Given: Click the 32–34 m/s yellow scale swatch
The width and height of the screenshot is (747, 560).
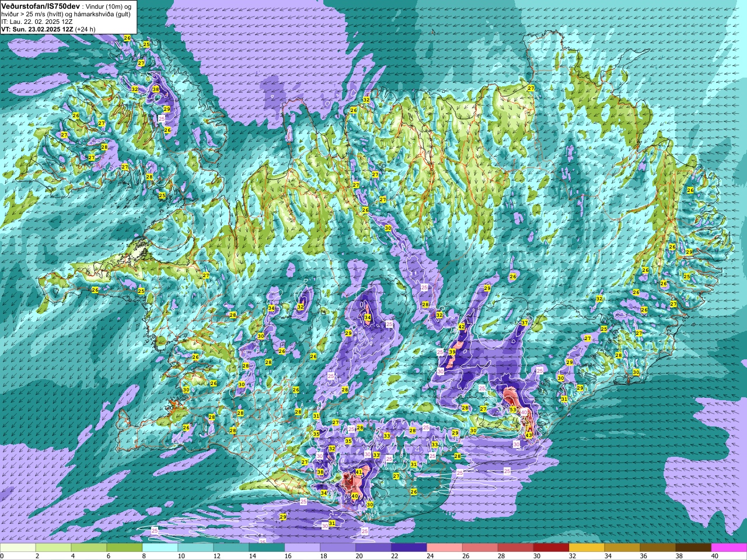Looking at the screenshot, I should (587, 548).
